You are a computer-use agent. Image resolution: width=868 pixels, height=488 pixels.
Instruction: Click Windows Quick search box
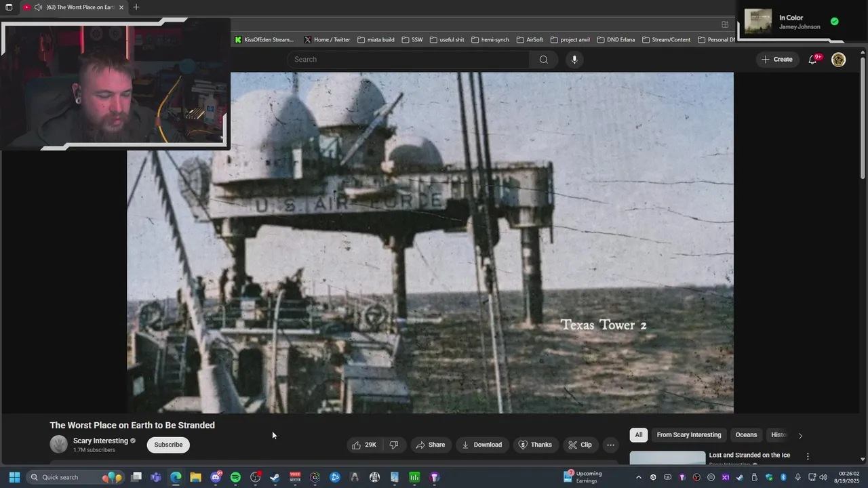(x=75, y=477)
